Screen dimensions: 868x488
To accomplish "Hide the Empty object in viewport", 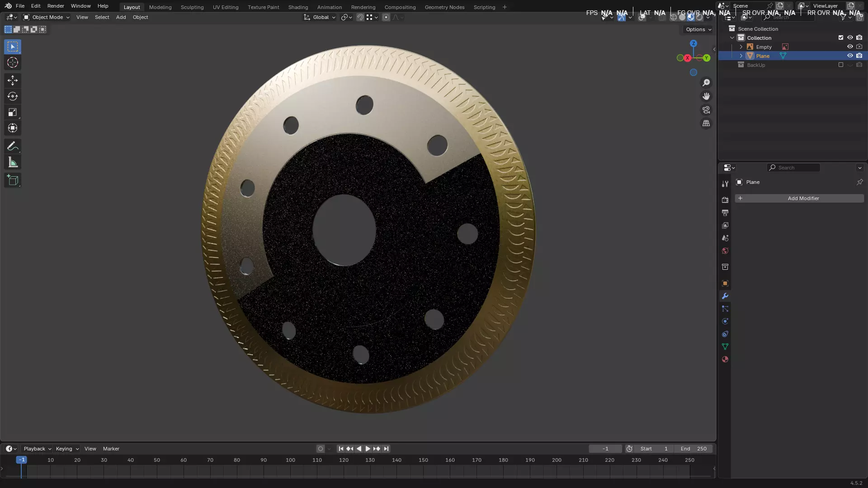I will click(850, 47).
